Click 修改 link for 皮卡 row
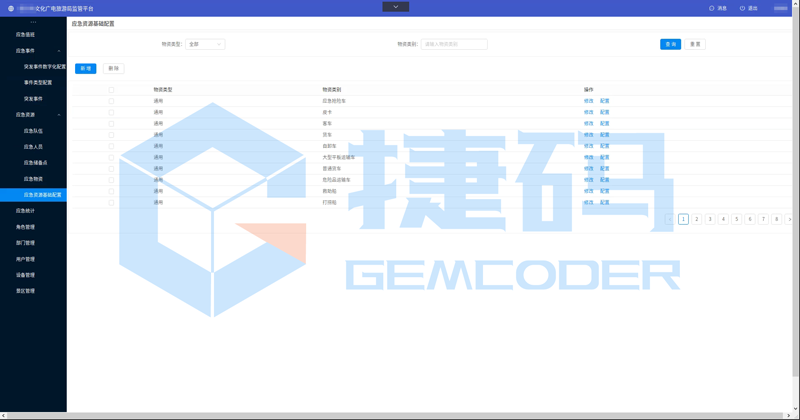 click(x=588, y=112)
